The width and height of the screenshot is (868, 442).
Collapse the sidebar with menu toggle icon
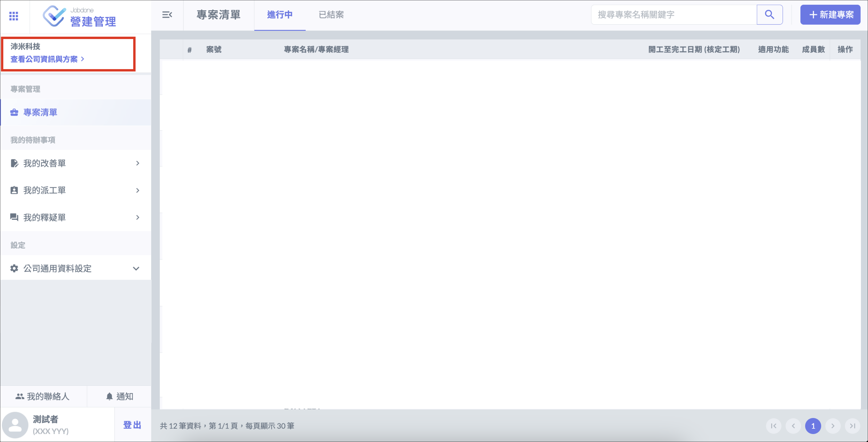pos(167,15)
